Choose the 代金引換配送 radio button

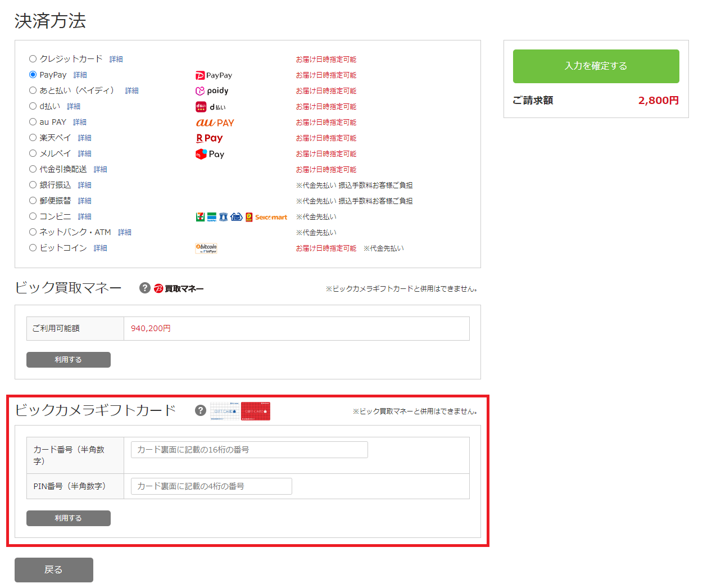coord(33,169)
